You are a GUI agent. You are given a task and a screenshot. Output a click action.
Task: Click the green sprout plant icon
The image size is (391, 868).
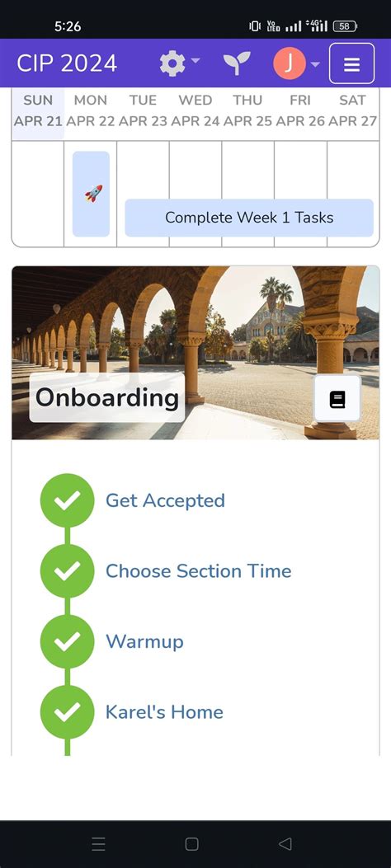(x=237, y=63)
